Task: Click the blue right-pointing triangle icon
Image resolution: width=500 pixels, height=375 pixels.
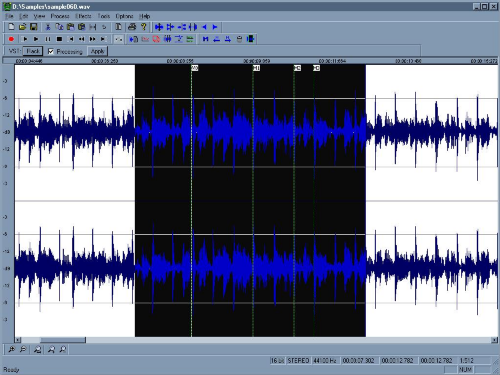Action: (x=215, y=27)
